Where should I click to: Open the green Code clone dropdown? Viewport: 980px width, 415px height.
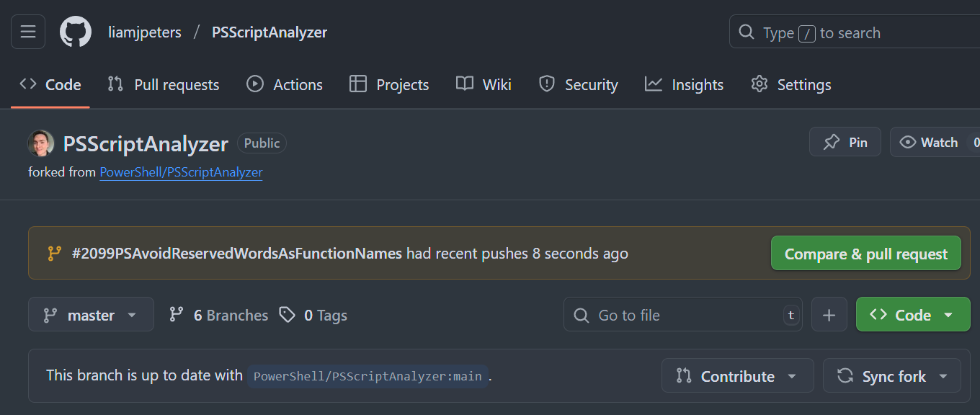pos(913,315)
